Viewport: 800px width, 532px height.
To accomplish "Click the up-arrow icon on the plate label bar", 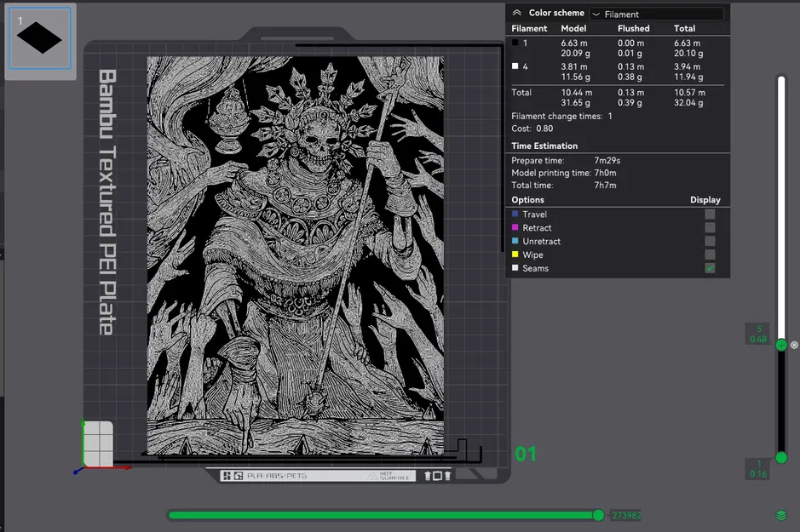I will pyautogui.click(x=429, y=477).
